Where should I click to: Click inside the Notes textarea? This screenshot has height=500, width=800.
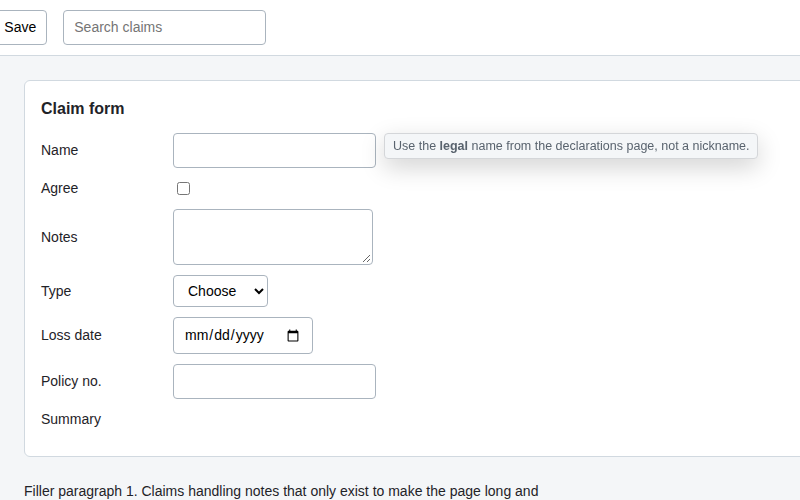[x=273, y=237]
